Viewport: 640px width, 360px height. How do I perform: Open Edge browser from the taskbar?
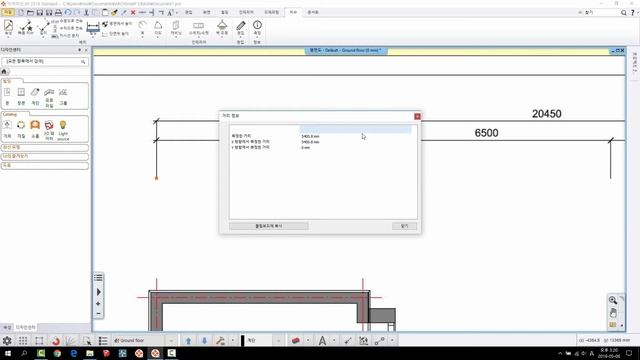(73, 353)
